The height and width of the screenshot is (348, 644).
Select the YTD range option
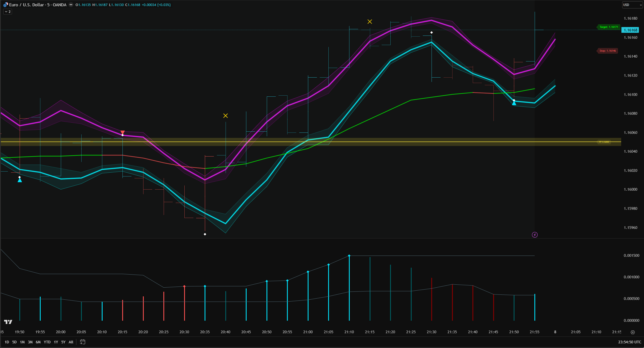(47, 342)
